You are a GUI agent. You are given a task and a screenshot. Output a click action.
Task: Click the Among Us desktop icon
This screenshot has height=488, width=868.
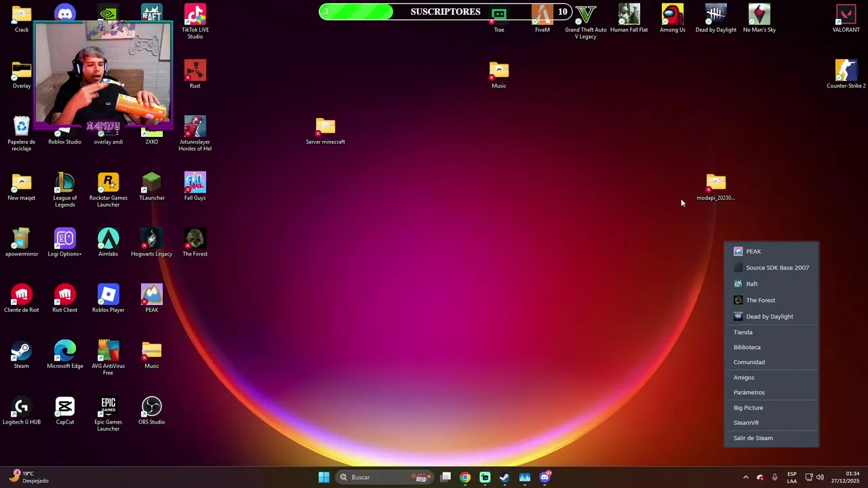[x=673, y=18]
